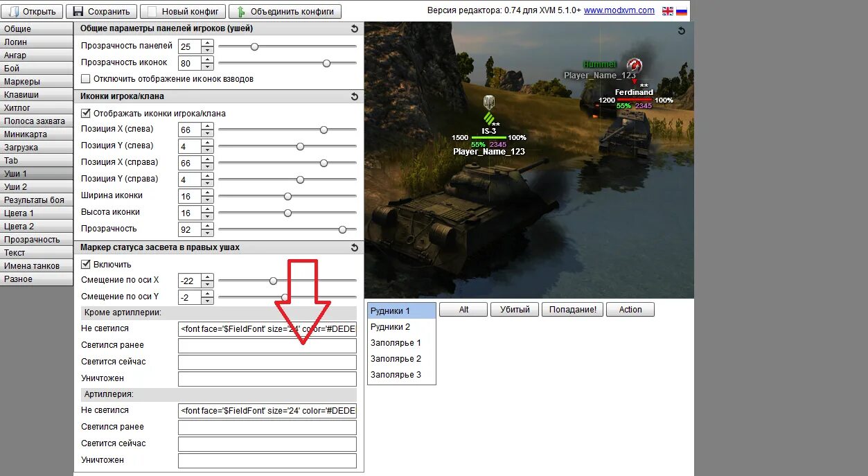Open the Логин menu section
Screen dimensions: 868x476
point(37,42)
